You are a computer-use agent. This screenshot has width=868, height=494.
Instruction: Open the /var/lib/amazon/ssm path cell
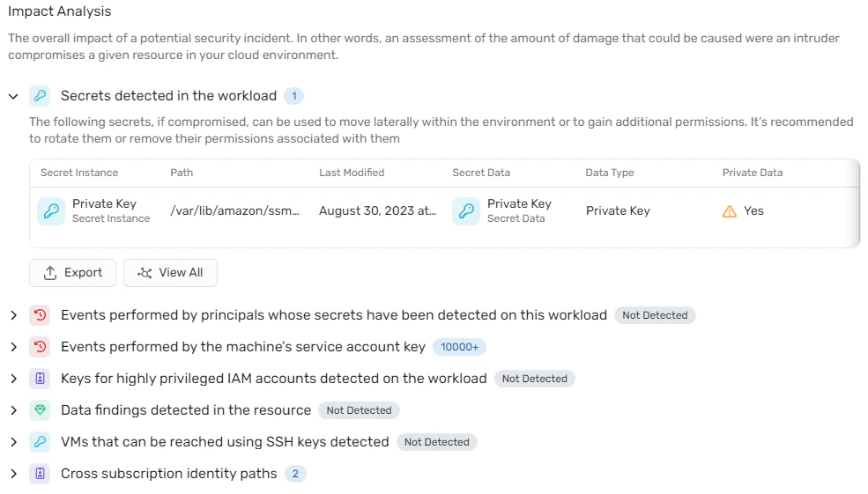click(234, 210)
